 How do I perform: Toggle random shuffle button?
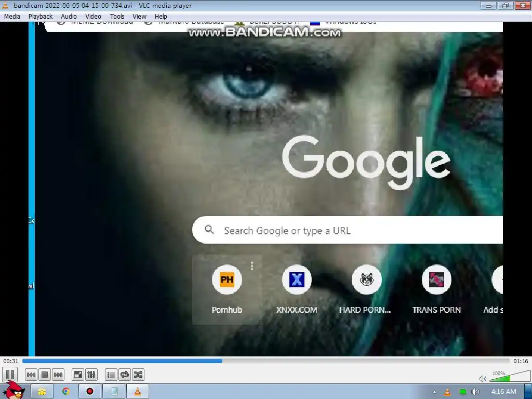[x=138, y=375]
